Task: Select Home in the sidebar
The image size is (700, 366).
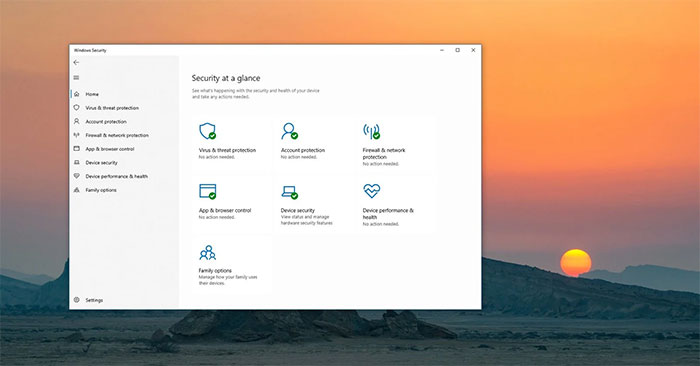Action: (x=92, y=94)
